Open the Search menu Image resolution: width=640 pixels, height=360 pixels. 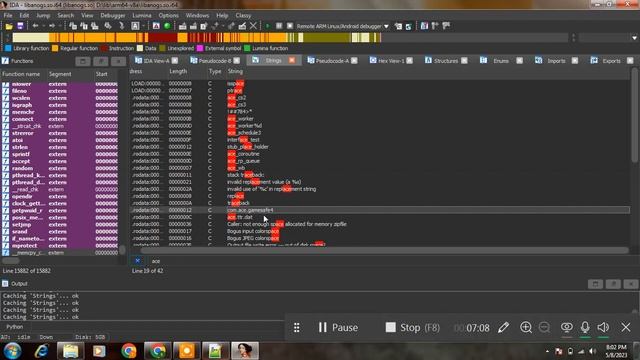(65, 16)
